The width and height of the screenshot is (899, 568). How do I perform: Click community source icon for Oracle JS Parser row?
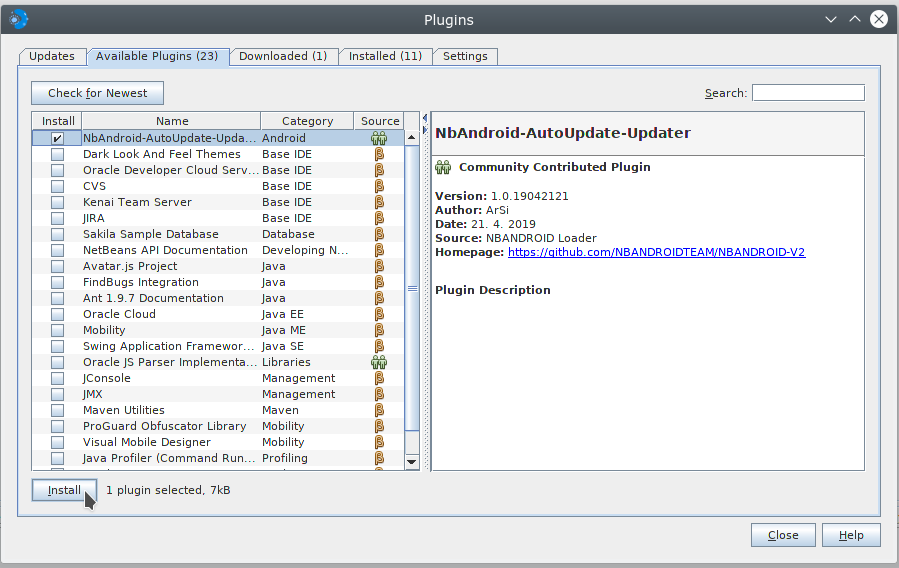tap(379, 362)
